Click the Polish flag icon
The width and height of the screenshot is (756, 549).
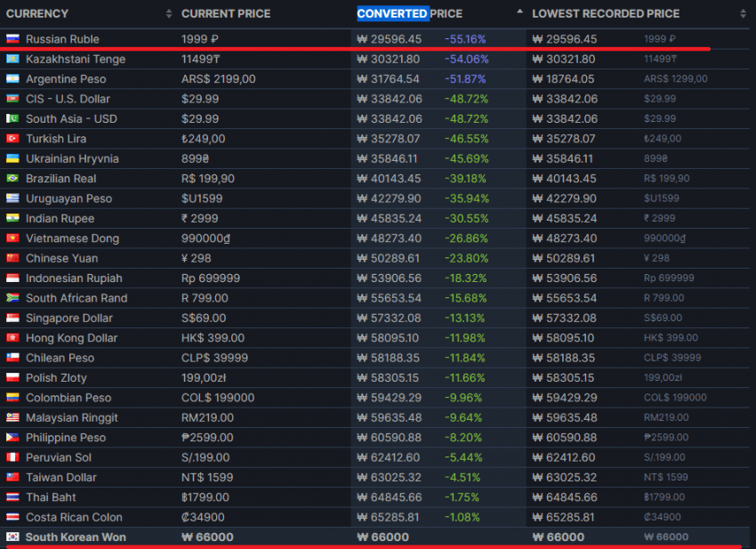12,377
